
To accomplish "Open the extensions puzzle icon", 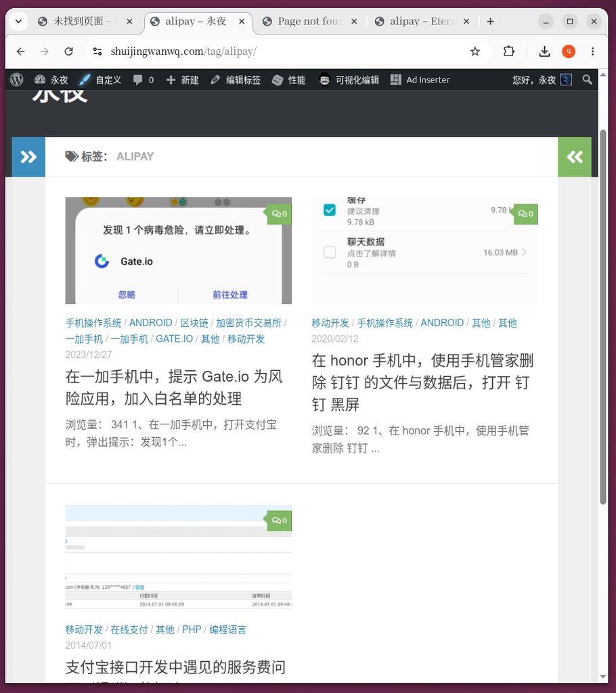I will 508,51.
